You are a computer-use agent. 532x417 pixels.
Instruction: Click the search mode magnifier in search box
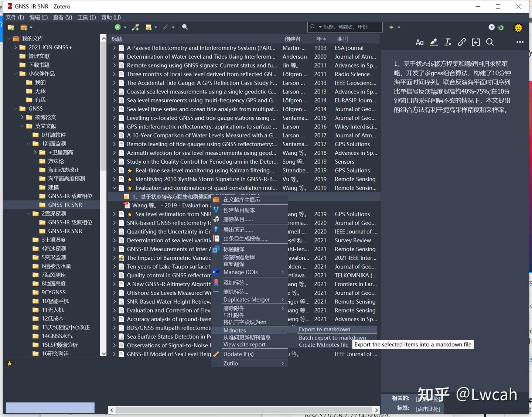312,27
